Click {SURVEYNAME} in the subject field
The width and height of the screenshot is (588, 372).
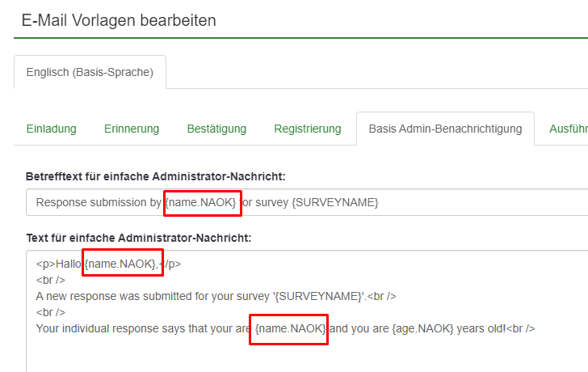pyautogui.click(x=336, y=202)
